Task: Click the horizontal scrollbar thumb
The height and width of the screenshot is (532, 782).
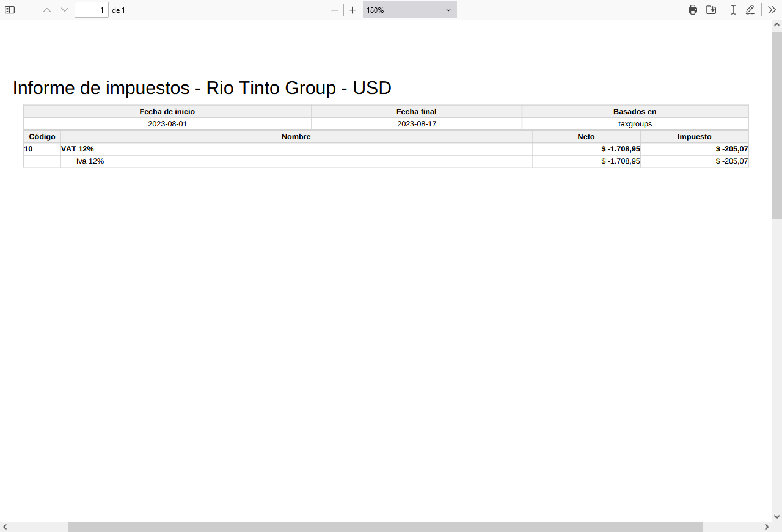Action: pyautogui.click(x=386, y=527)
